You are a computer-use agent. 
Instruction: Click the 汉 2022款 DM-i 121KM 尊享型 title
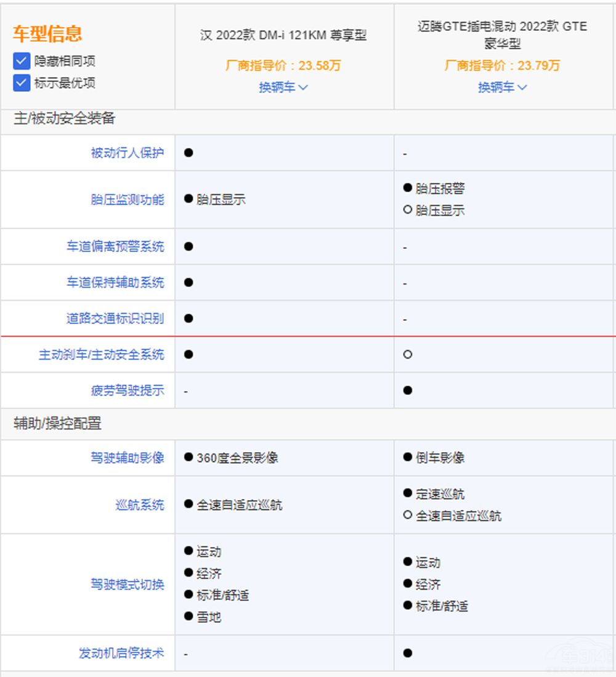pyautogui.click(x=283, y=36)
